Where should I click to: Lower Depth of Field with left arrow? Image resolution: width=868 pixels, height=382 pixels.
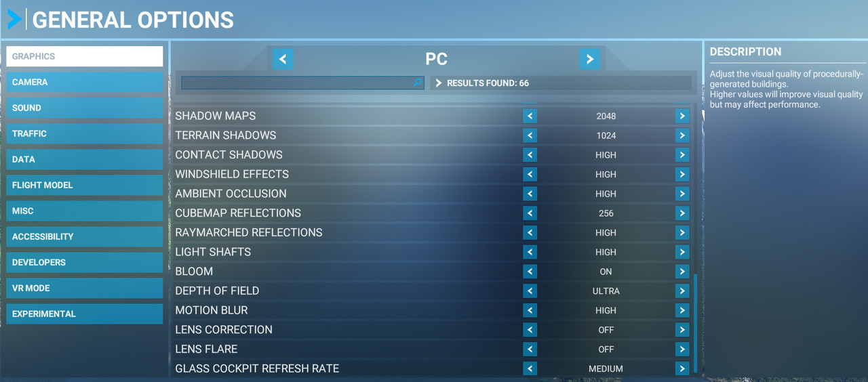click(530, 291)
